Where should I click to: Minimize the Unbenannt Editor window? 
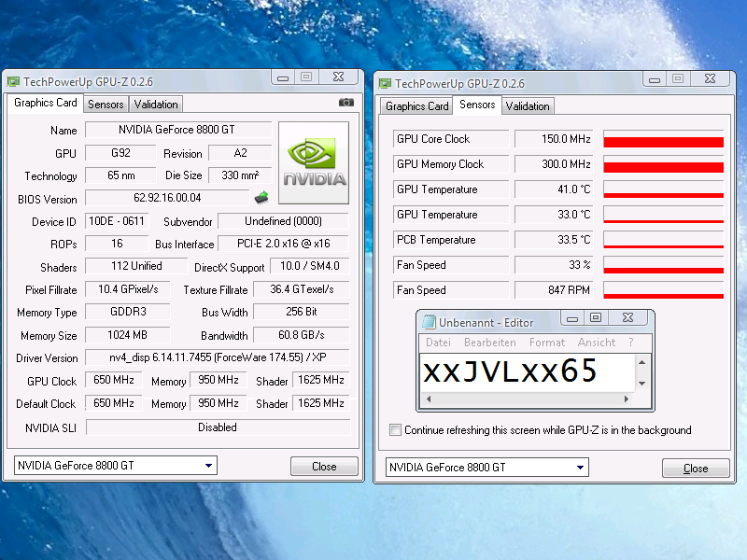click(x=572, y=318)
